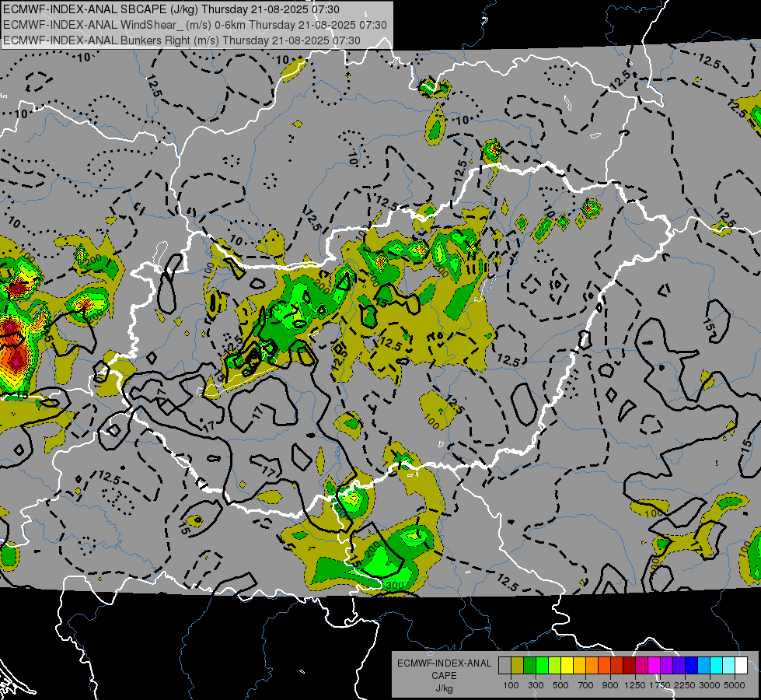Click the legend title ECMWF-INDEX-ANAL
Screen dimensions: 761x700
[444, 663]
